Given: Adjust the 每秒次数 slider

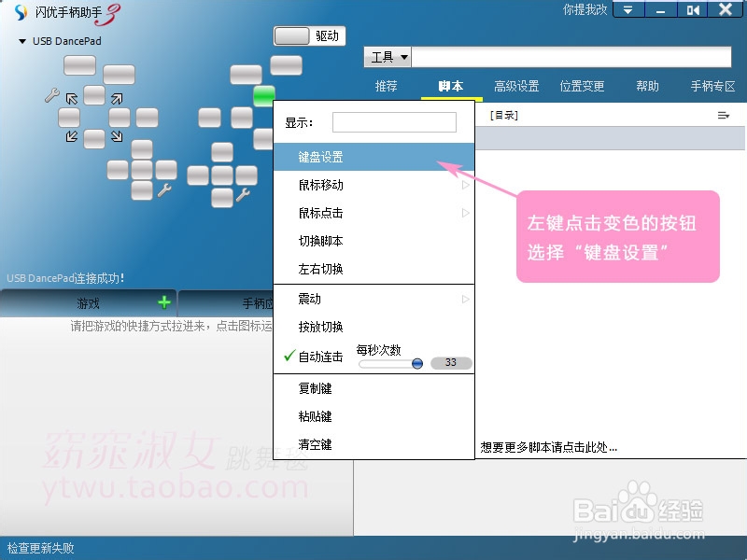Looking at the screenshot, I should pyautogui.click(x=416, y=364).
